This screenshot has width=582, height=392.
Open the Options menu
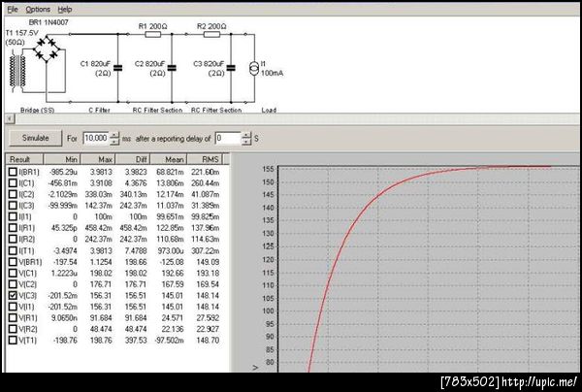(x=38, y=10)
